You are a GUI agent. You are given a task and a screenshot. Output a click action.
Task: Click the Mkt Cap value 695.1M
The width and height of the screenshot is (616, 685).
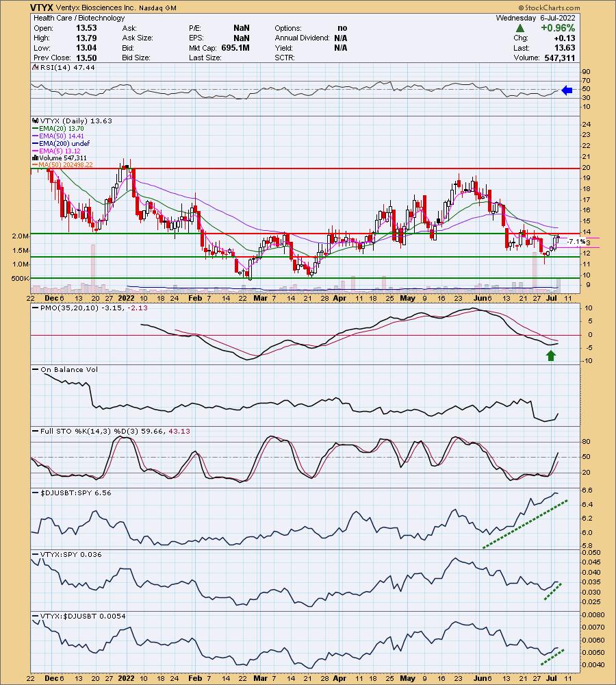pyautogui.click(x=235, y=48)
